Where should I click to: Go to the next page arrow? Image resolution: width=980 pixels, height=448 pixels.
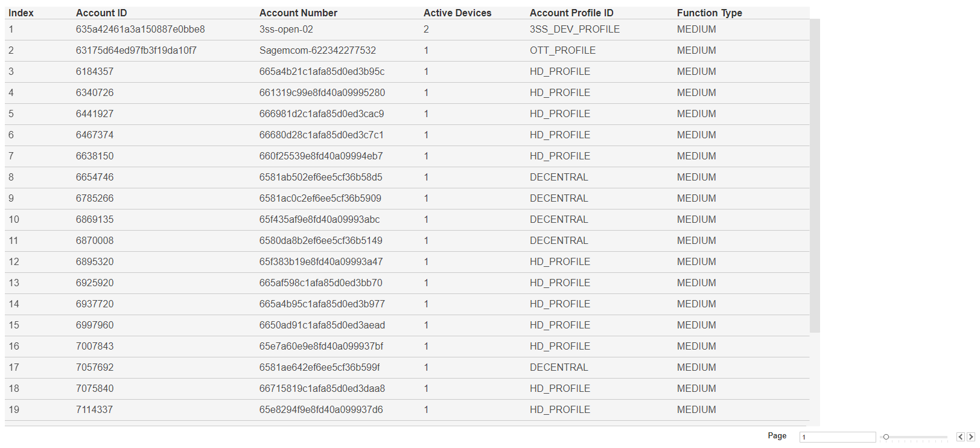point(971,437)
